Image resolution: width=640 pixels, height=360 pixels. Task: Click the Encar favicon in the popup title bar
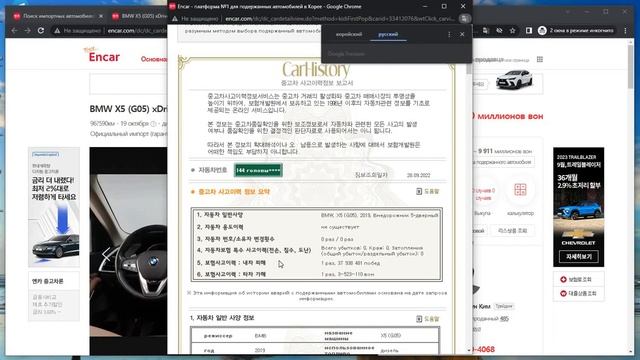(x=172, y=7)
